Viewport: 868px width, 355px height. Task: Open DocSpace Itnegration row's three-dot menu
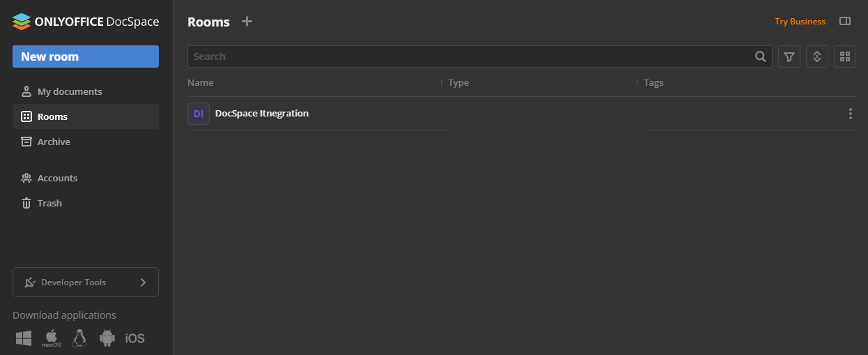850,114
